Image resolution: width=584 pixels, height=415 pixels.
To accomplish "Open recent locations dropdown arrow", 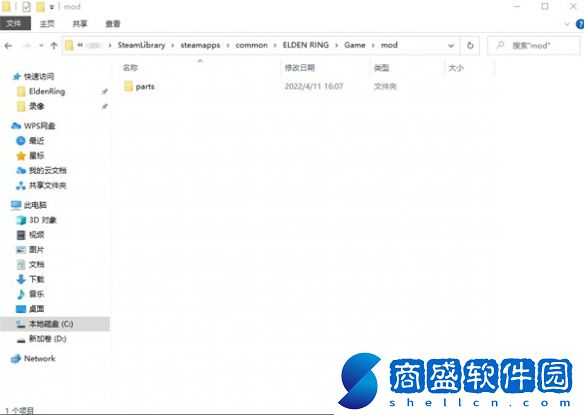I will pos(41,46).
